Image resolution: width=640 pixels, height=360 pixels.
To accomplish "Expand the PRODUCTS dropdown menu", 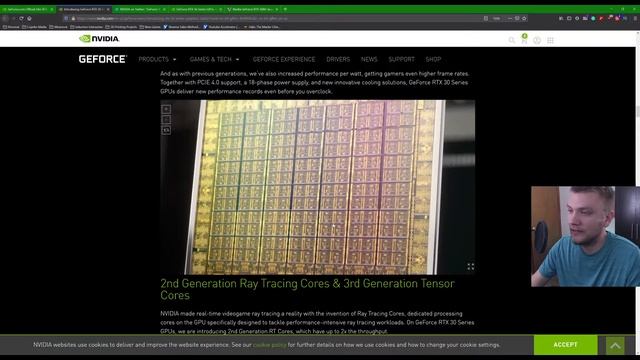I will (158, 60).
